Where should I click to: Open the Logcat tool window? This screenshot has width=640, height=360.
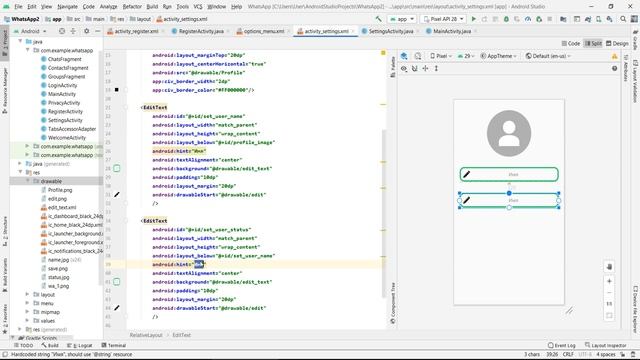(79, 345)
